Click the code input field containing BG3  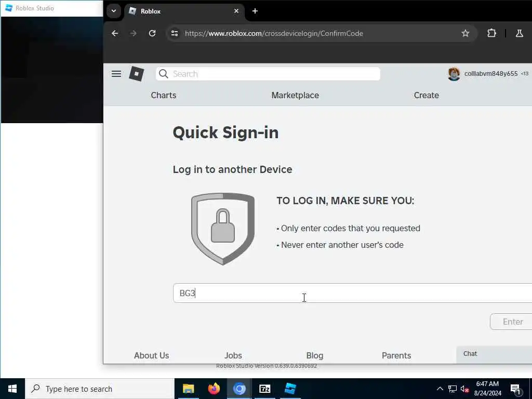point(352,293)
